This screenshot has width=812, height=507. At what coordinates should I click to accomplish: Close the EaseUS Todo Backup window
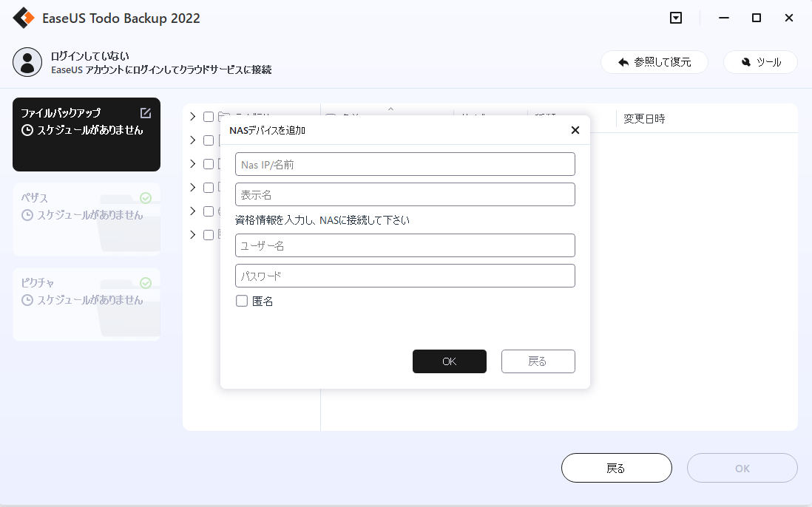click(788, 18)
